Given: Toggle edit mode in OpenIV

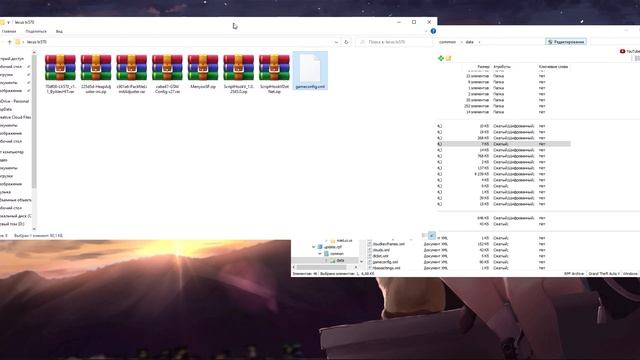Looking at the screenshot, I should coord(566,42).
